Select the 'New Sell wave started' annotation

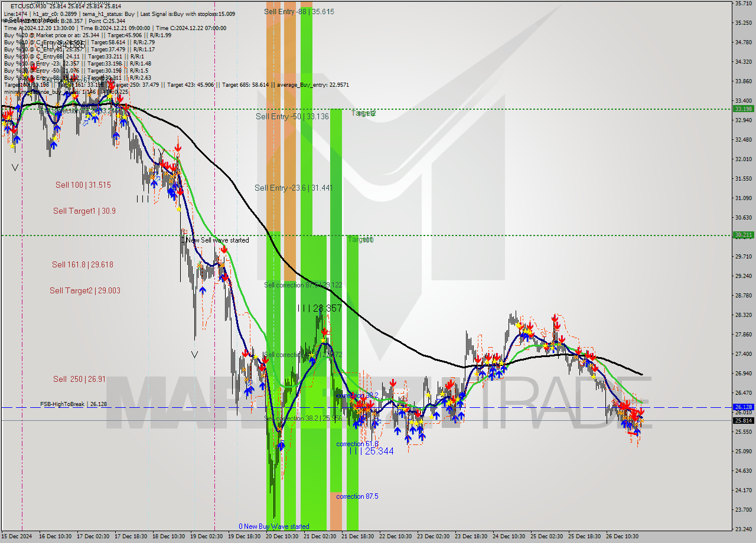[x=217, y=240]
